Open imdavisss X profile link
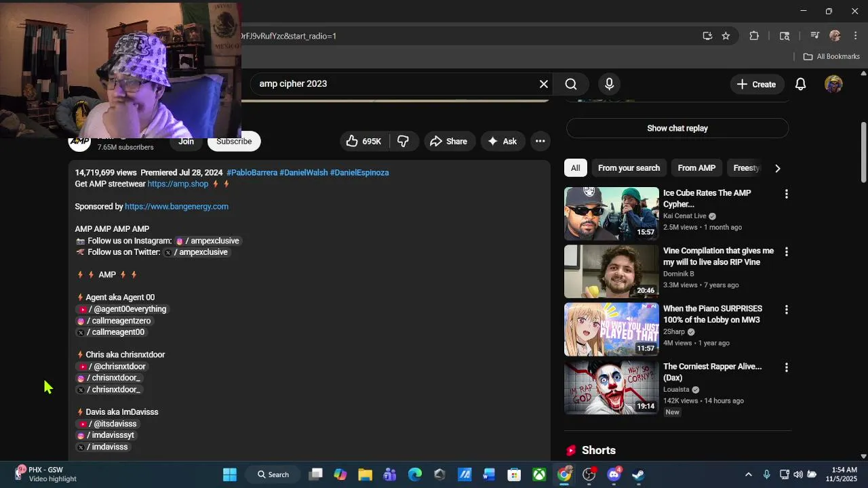Image resolution: width=868 pixels, height=488 pixels. coord(102,447)
